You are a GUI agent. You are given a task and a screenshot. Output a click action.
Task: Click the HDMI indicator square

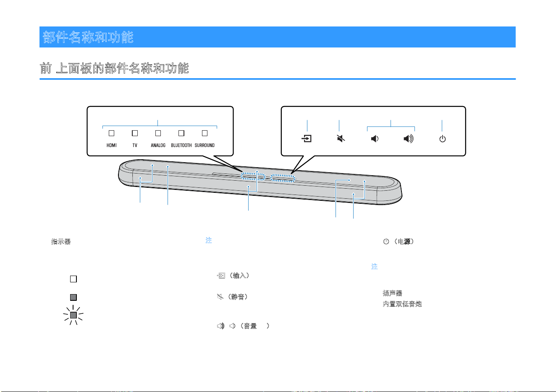pyautogui.click(x=111, y=133)
